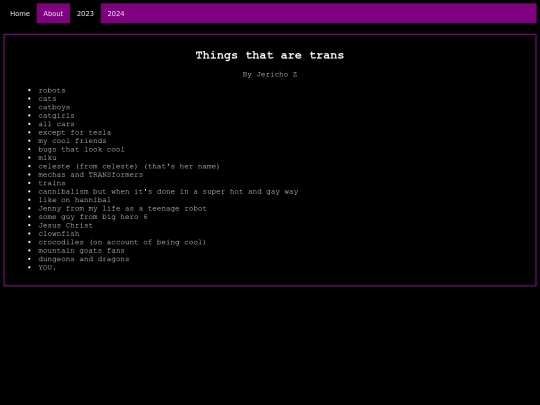Select the list item 'all cars'
Image resolution: width=540 pixels, height=405 pixels.
coord(56,124)
